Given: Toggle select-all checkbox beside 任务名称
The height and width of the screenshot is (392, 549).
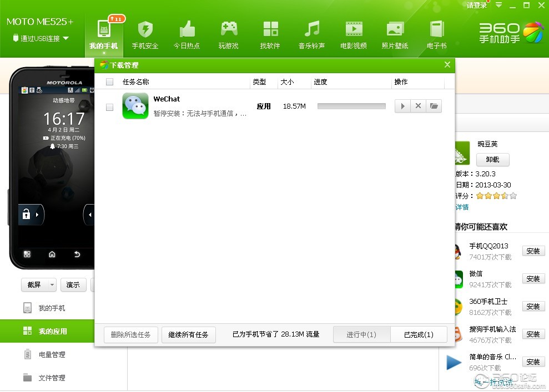Looking at the screenshot, I should pos(109,82).
